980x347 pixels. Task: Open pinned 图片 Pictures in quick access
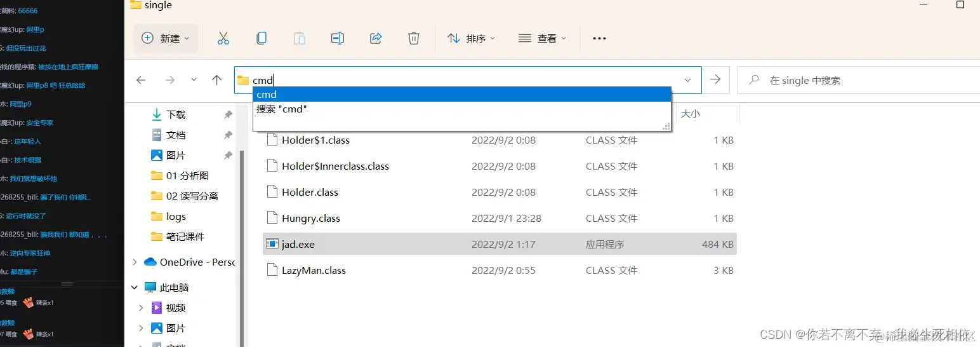click(x=176, y=155)
